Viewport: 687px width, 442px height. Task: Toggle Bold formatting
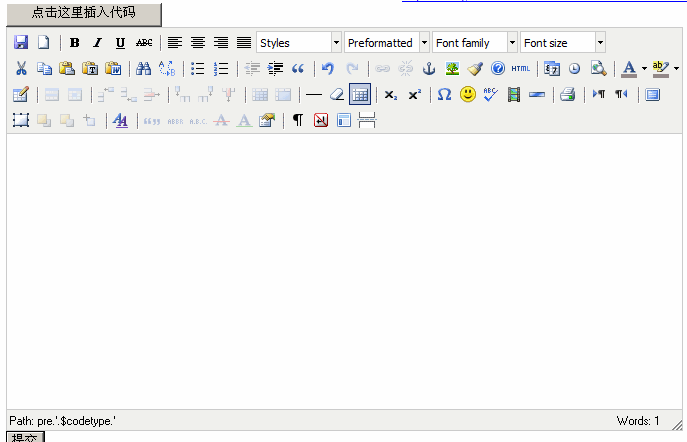click(x=74, y=42)
